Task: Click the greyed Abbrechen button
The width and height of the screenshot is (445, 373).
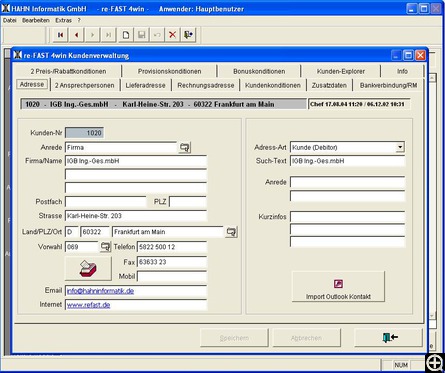Action: tap(306, 338)
